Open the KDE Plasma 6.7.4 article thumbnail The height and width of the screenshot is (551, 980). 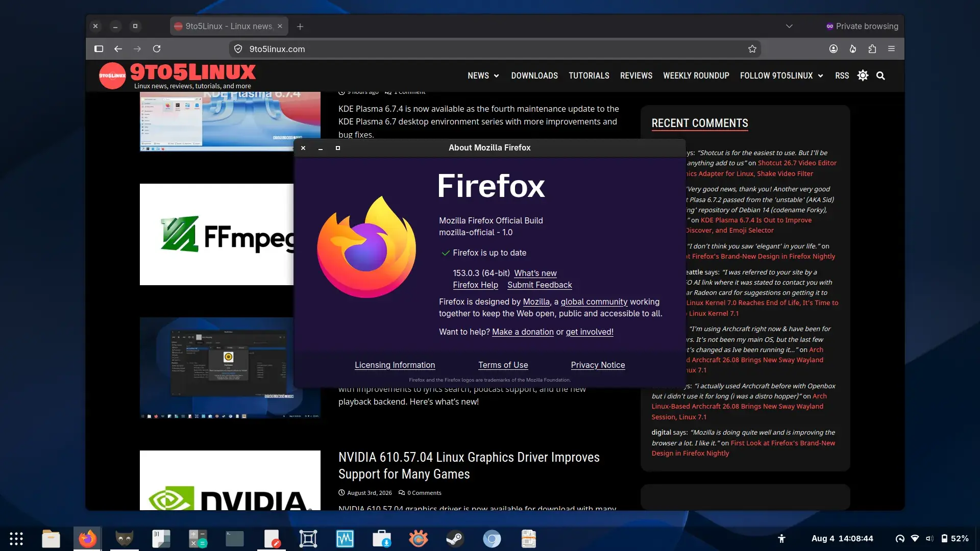pyautogui.click(x=230, y=121)
